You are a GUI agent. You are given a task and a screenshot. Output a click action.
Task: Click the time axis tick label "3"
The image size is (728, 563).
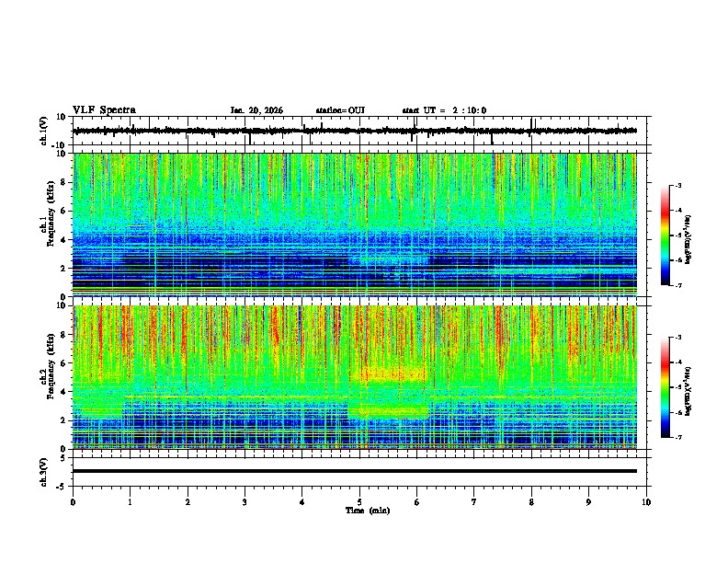245,502
